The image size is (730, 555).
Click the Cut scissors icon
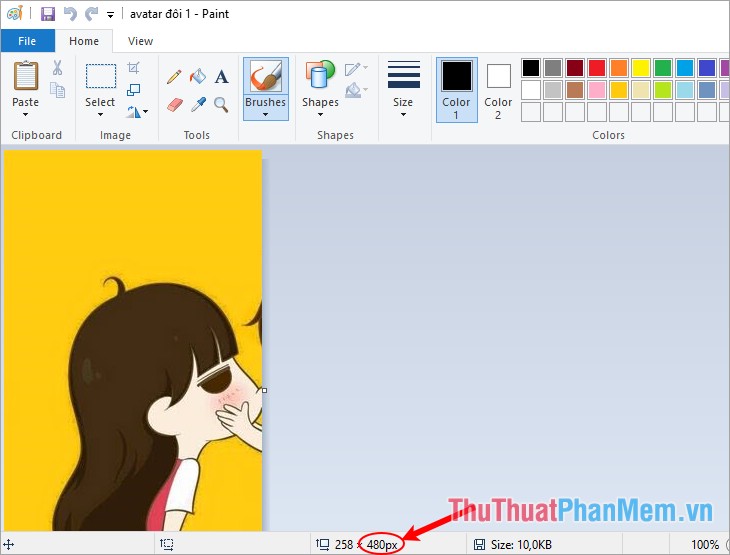[57, 68]
